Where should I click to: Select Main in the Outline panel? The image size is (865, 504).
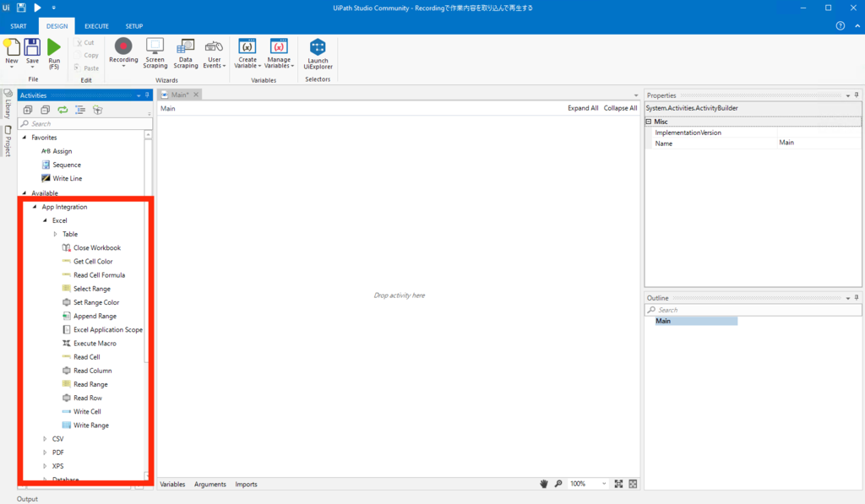pos(696,321)
